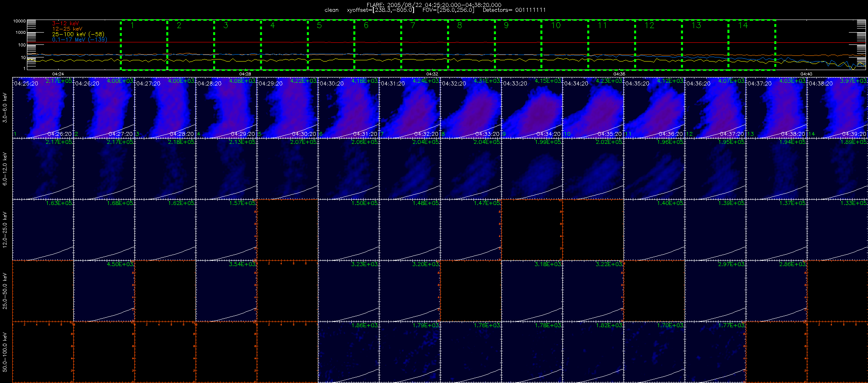Viewport: 868px width, 383px height.
Task: Click the '25.0-50.0 keV' row label
Action: (5, 291)
